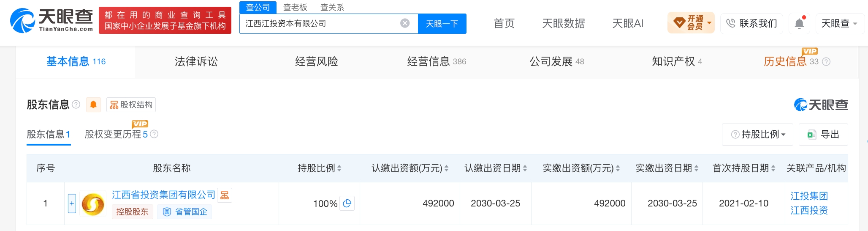
Task: Open the 持股比例 dropdown button
Action: point(757,135)
